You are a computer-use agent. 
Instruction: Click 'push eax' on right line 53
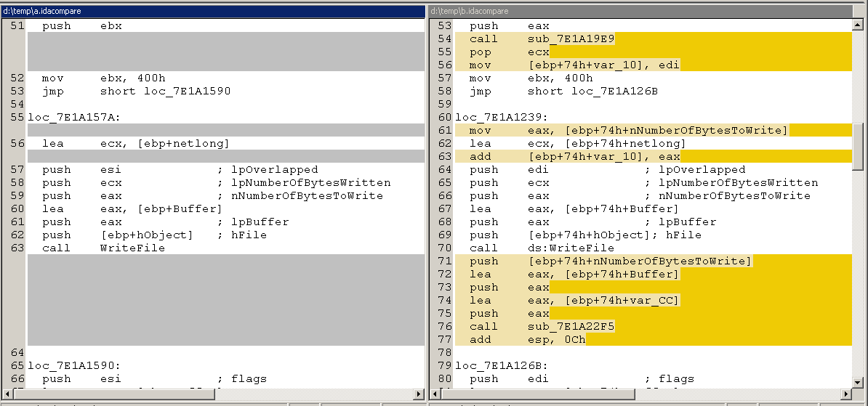[x=510, y=26]
